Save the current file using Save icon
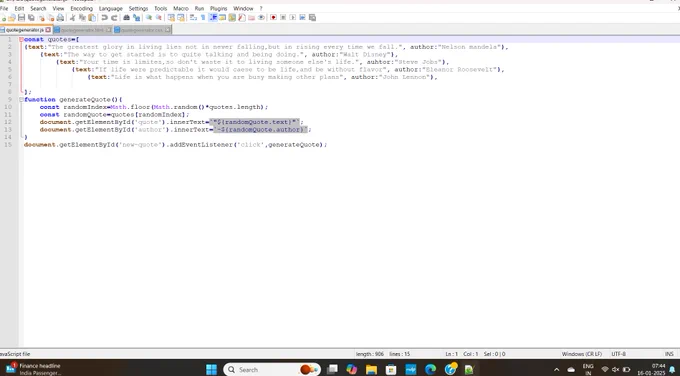 pos(21,17)
